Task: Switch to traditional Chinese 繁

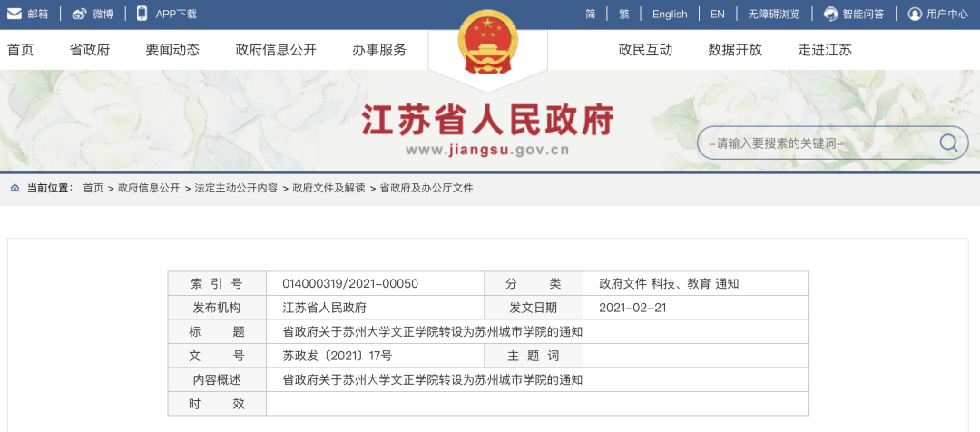Action: click(623, 14)
